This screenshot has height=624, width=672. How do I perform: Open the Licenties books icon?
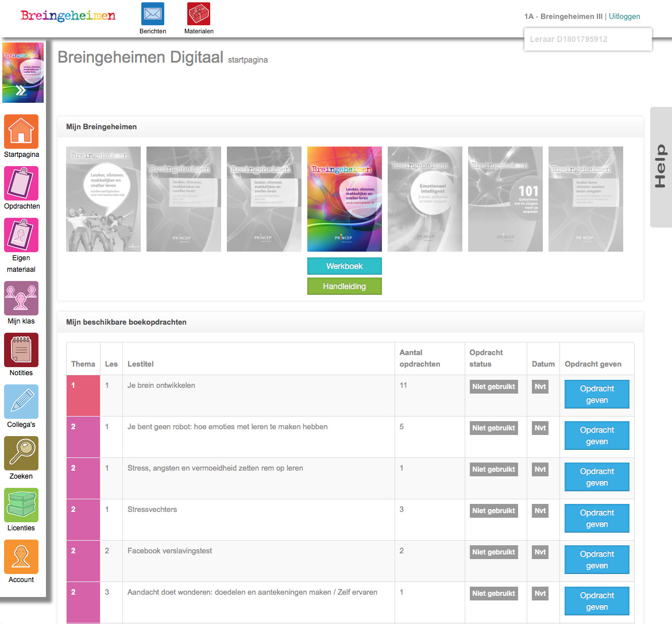tap(21, 505)
